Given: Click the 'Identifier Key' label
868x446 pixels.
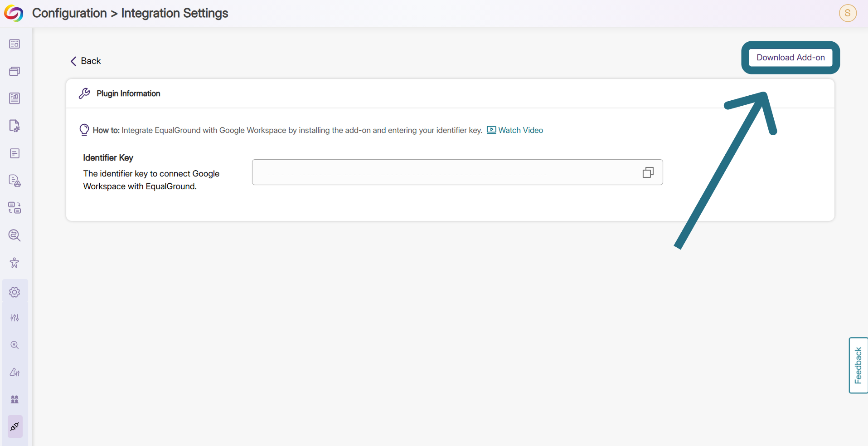Looking at the screenshot, I should click(x=108, y=157).
